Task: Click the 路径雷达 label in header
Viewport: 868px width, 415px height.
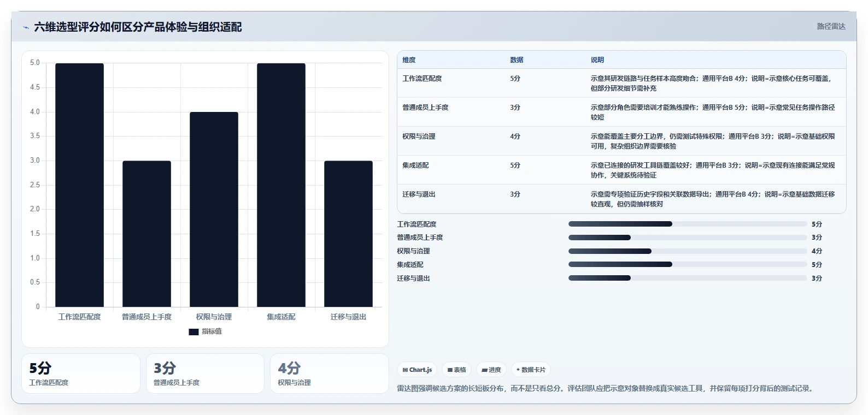Action: [831, 26]
